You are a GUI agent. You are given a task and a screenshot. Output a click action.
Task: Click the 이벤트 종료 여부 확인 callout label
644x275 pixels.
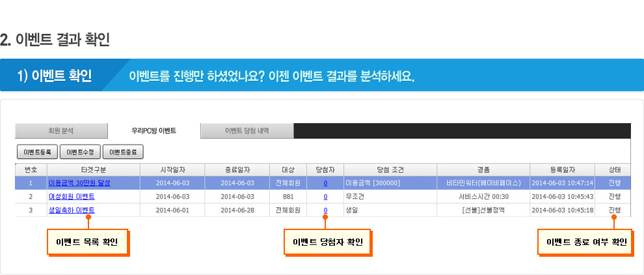click(586, 242)
